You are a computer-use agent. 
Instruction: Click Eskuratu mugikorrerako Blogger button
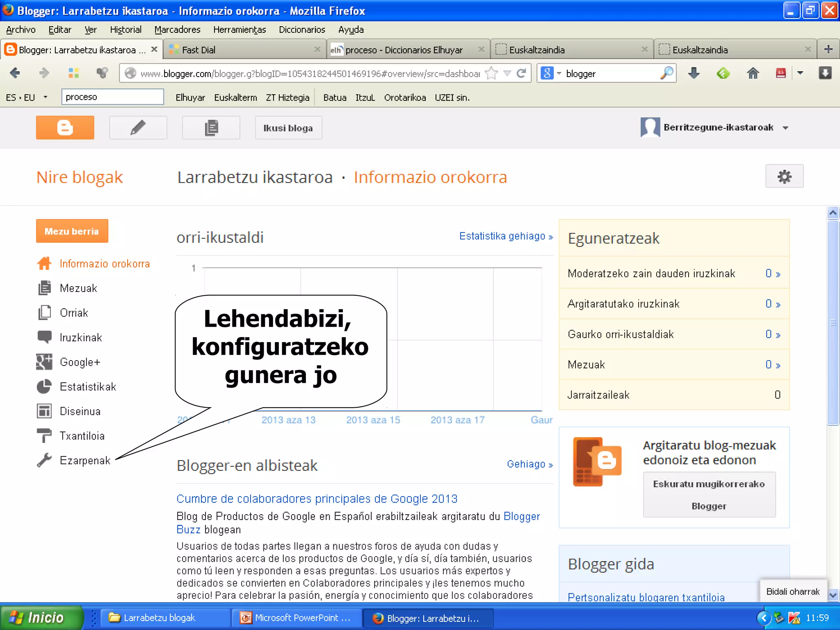pyautogui.click(x=709, y=495)
